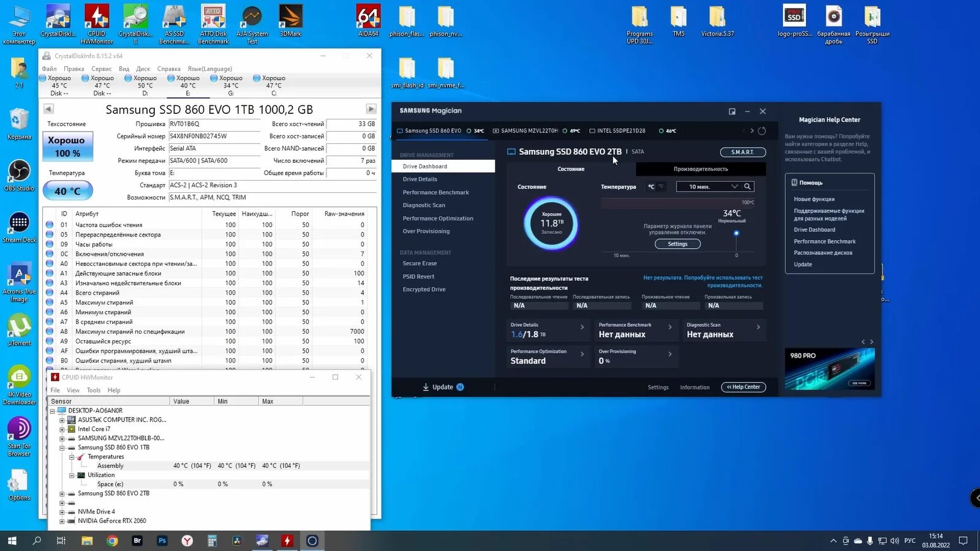Collapse Temperatures node in HWMonitor
This screenshot has height=551, width=980.
click(72, 457)
